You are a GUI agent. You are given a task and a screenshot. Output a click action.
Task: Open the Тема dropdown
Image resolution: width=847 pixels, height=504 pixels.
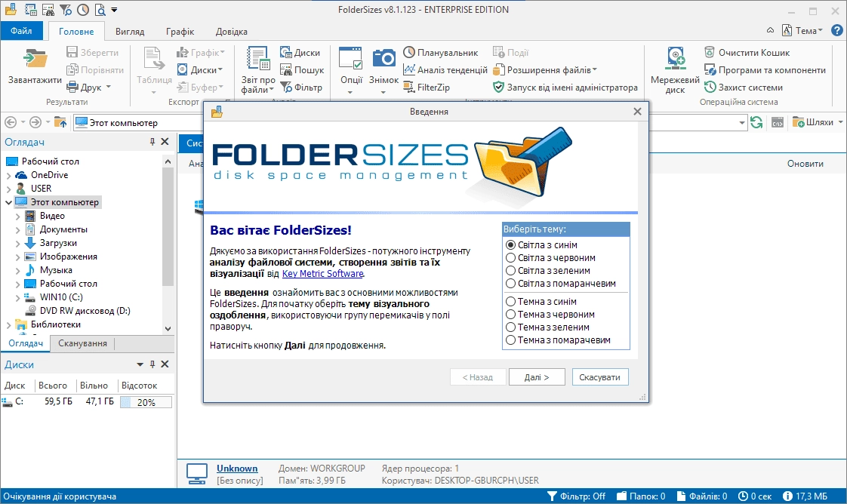pos(802,30)
